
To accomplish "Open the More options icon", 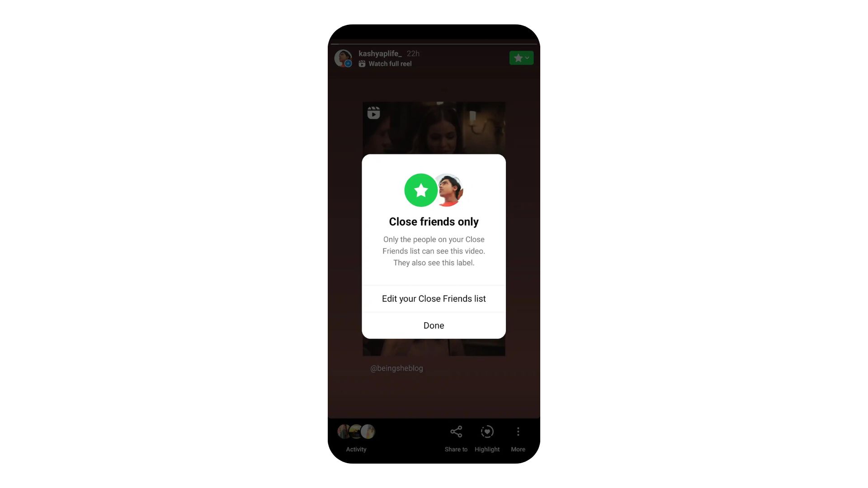I will point(518,432).
